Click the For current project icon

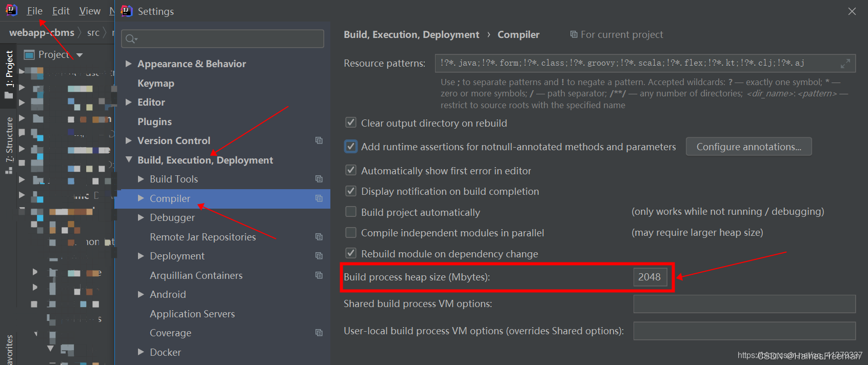pos(574,34)
